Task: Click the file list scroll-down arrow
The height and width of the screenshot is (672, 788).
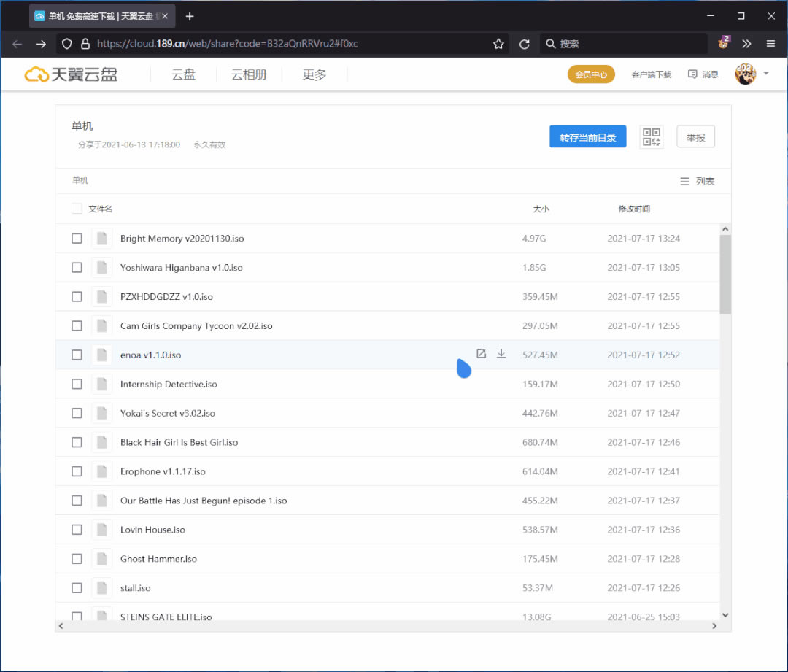Action: coord(725,614)
